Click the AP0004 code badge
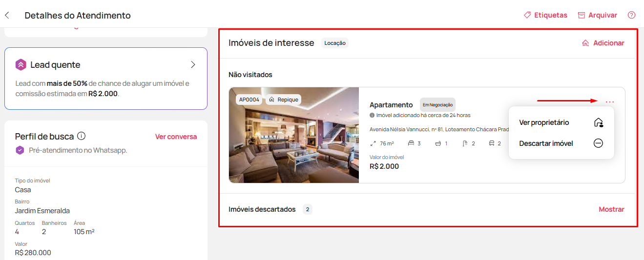 point(249,99)
